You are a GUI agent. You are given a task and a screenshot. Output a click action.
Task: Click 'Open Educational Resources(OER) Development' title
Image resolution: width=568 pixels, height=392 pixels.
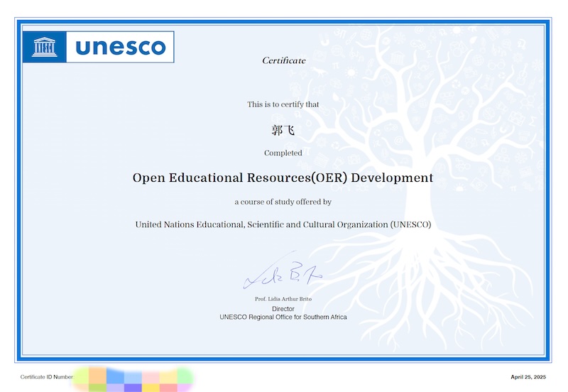(x=283, y=178)
